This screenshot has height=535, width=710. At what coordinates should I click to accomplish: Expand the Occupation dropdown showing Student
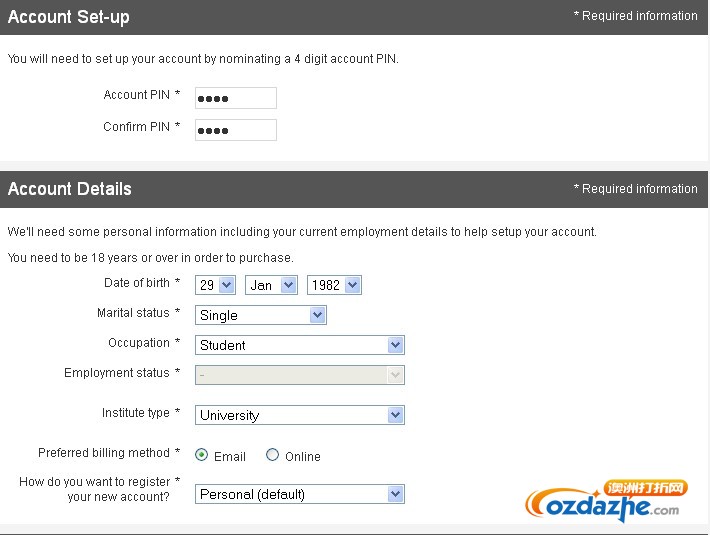300,345
